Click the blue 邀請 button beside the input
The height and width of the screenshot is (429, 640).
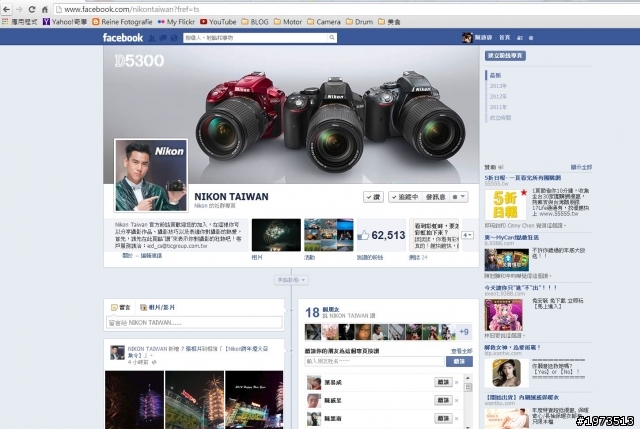click(459, 361)
